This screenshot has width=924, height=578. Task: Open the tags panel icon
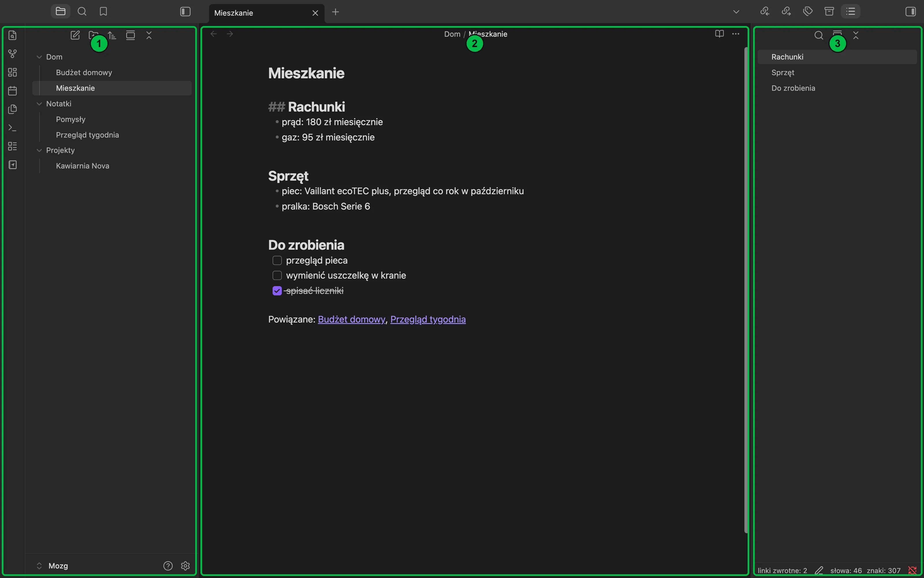click(x=808, y=12)
